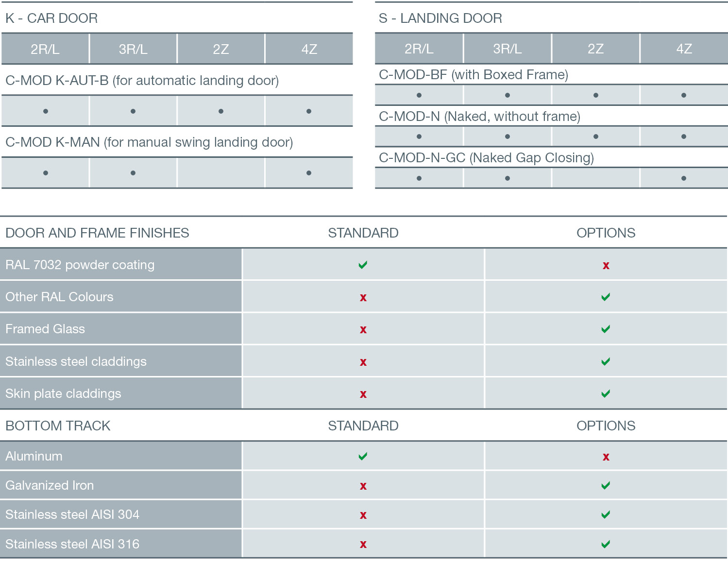Click the C-MOD K-AUT-B dot under car door 2R/L
Image resolution: width=728 pixels, height=564 pixels.
point(45,111)
